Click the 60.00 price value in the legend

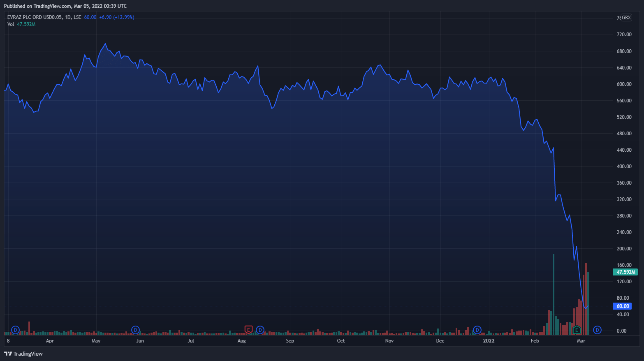coord(90,17)
